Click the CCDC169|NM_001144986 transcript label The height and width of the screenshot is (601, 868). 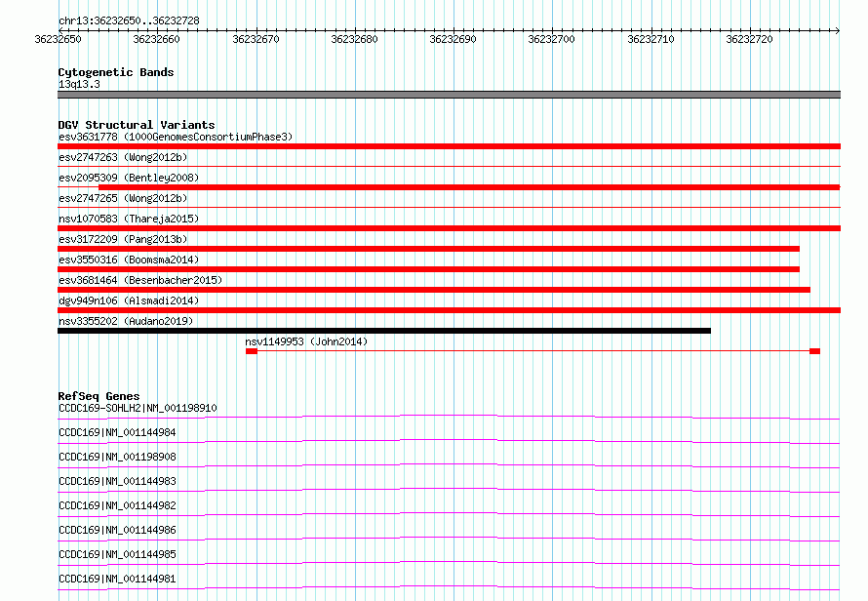117,530
